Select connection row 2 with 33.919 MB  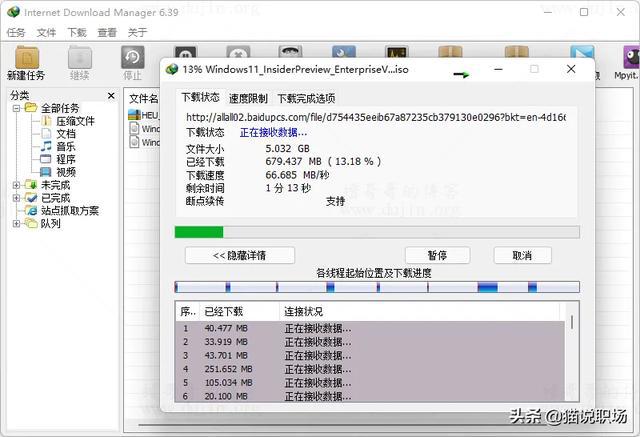tap(370, 342)
